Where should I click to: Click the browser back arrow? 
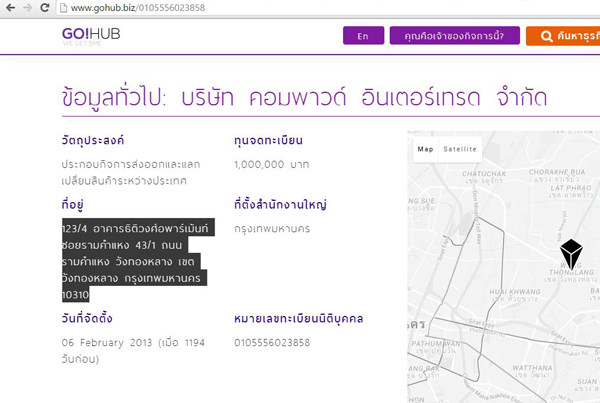click(x=11, y=8)
